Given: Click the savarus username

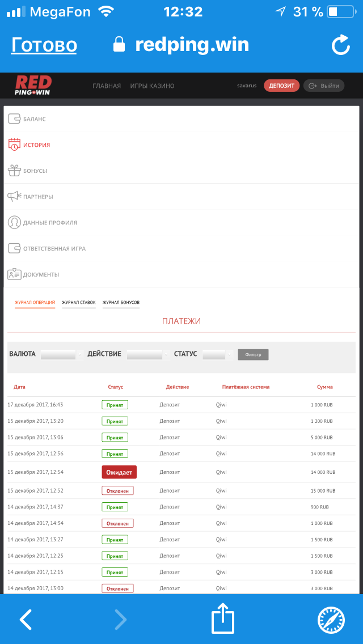Looking at the screenshot, I should click(247, 86).
